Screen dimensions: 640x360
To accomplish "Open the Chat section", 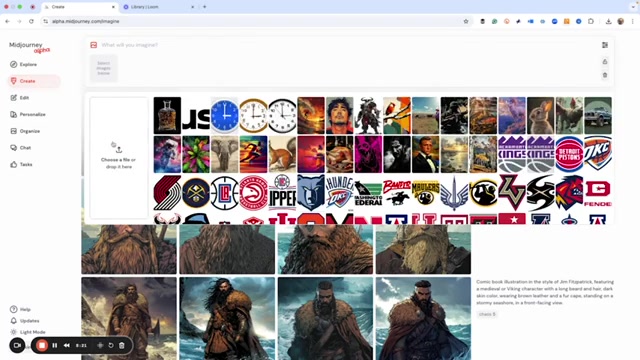I will point(20,148).
